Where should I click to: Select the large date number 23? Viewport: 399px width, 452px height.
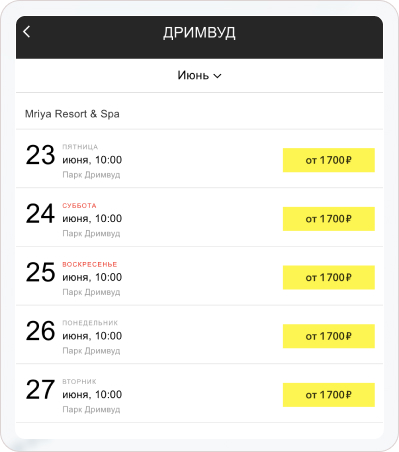(40, 155)
